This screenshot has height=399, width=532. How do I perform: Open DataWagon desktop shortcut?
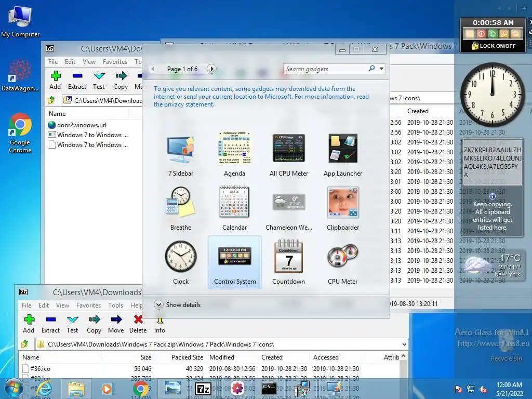click(x=20, y=75)
